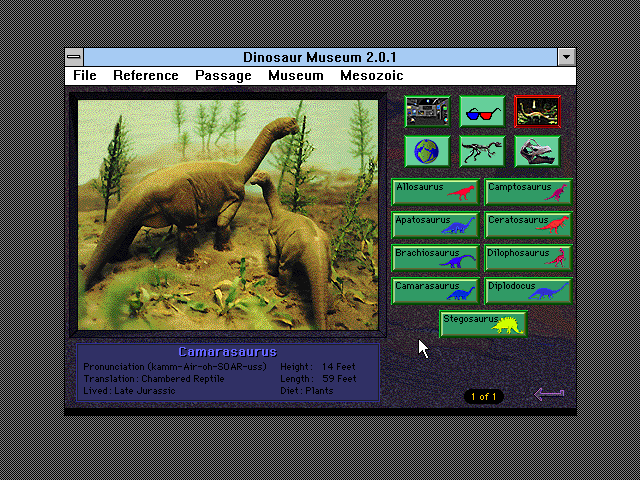Select the Ceratosaurus button
640x480 pixels.
click(x=529, y=225)
